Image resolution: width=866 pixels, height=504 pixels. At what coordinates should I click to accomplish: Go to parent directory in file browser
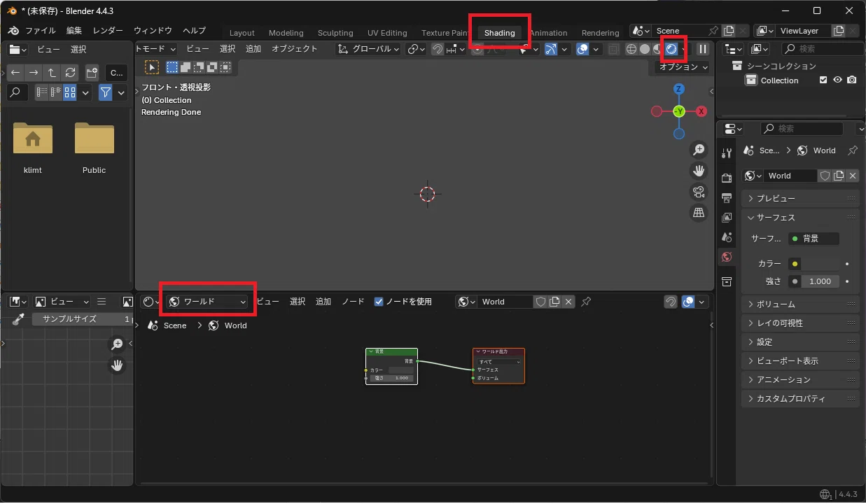point(52,73)
